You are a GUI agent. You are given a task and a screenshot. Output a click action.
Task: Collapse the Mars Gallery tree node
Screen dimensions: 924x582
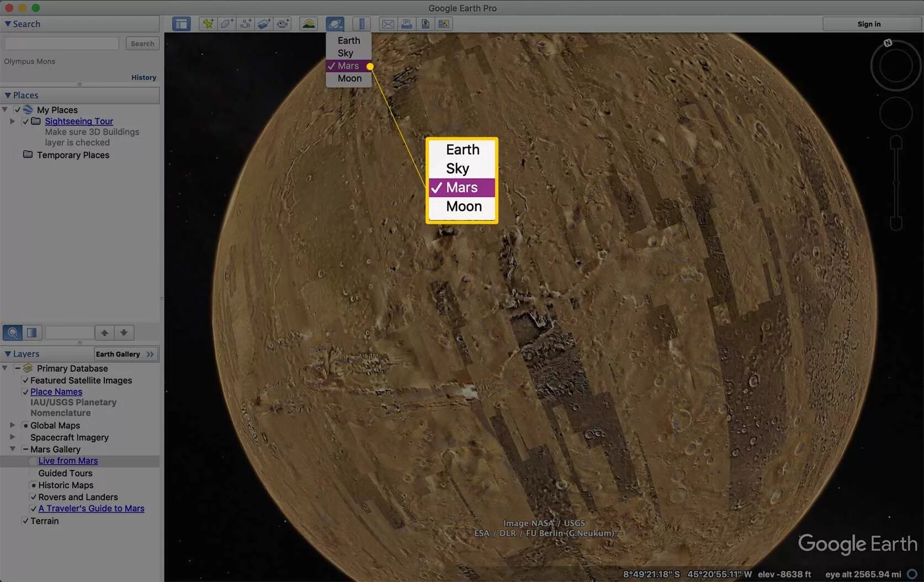[x=13, y=449]
